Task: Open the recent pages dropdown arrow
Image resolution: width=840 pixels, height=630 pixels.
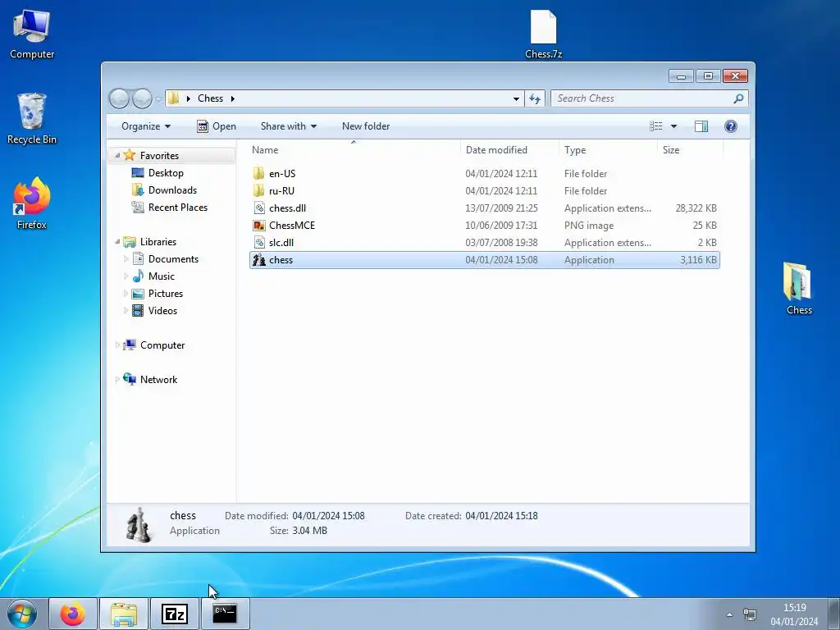Action: (158, 99)
